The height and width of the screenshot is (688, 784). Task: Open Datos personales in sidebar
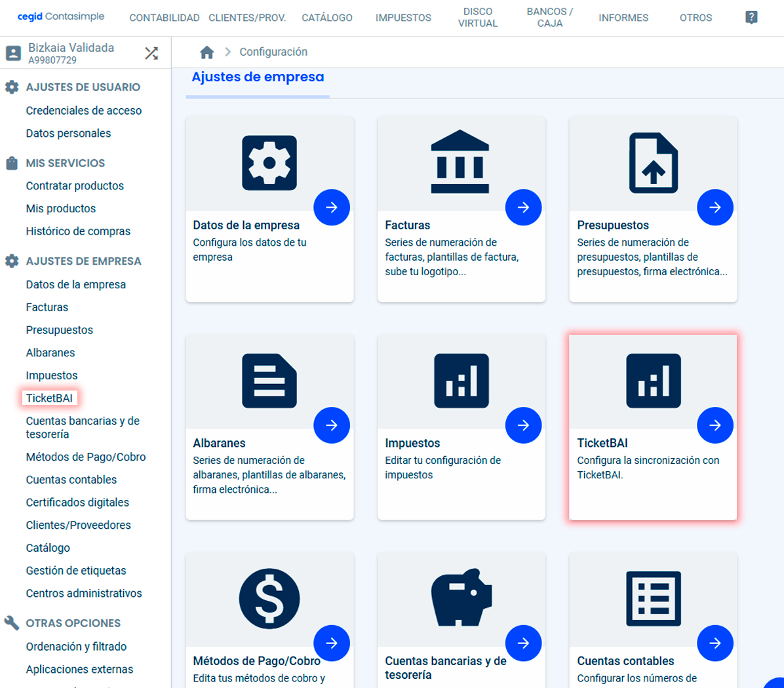(68, 134)
